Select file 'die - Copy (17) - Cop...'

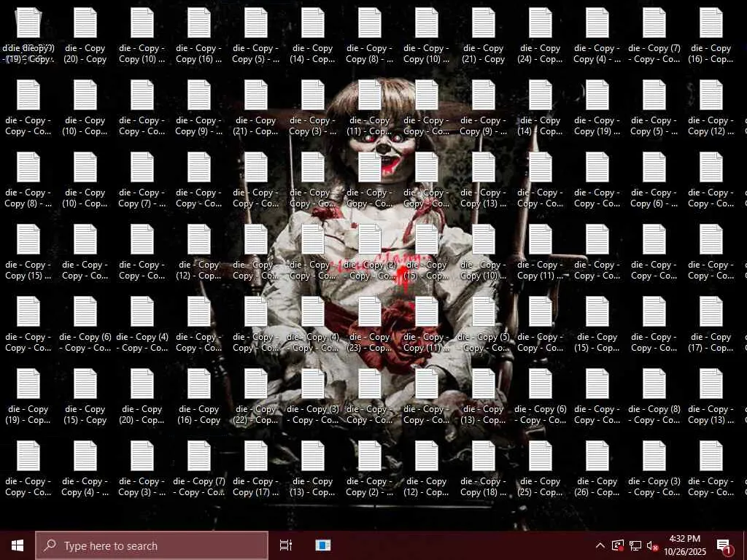(x=711, y=325)
